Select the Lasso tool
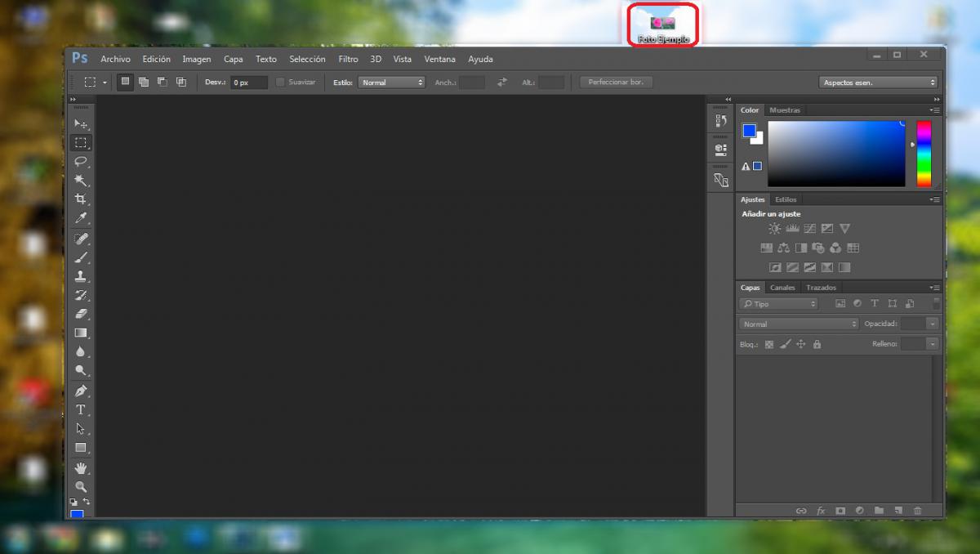The width and height of the screenshot is (980, 554). [81, 162]
